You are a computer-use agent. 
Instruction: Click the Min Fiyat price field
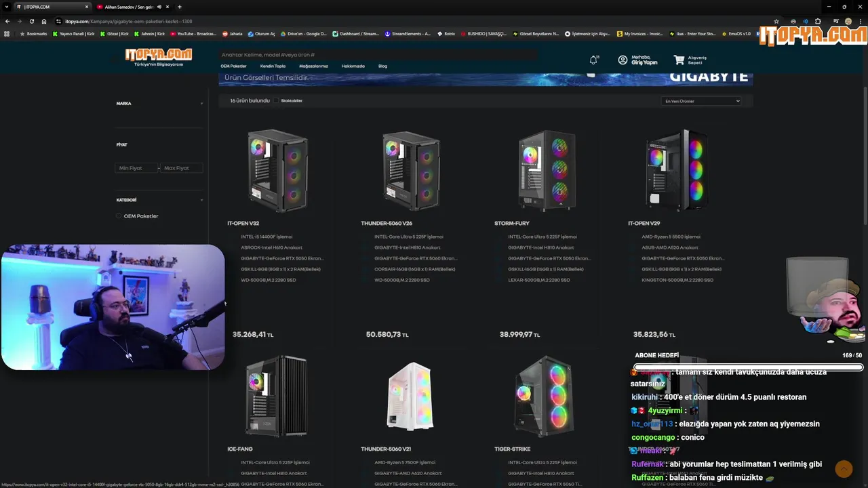click(136, 168)
